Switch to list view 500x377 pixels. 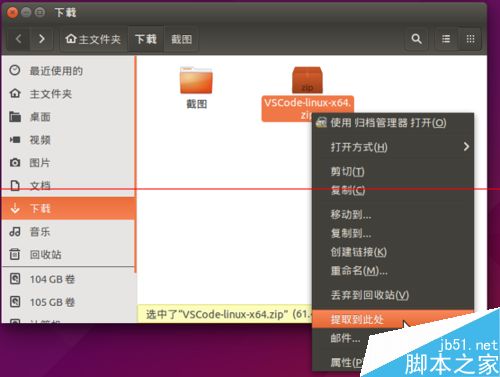coord(446,39)
